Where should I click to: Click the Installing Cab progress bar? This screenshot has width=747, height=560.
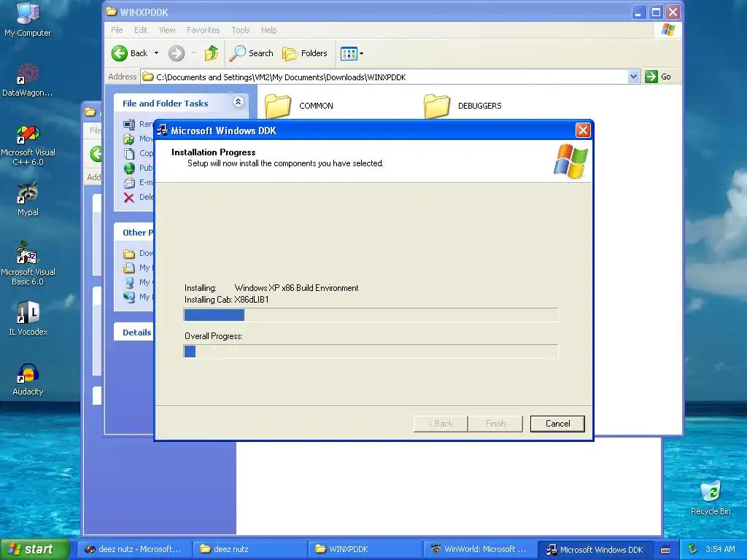(x=371, y=315)
